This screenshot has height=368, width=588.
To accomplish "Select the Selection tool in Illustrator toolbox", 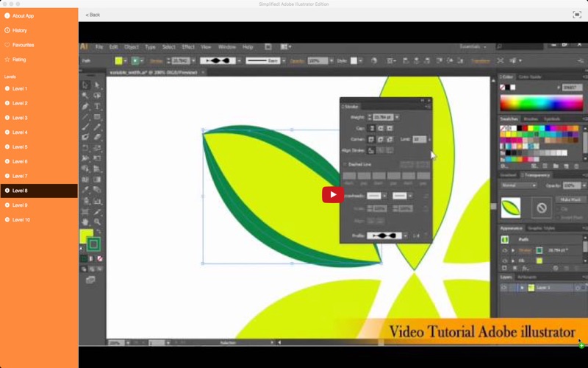I will [x=85, y=85].
